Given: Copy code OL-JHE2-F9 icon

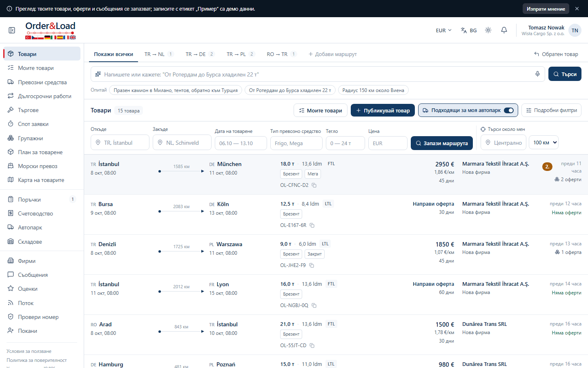Looking at the screenshot, I should [x=312, y=265].
